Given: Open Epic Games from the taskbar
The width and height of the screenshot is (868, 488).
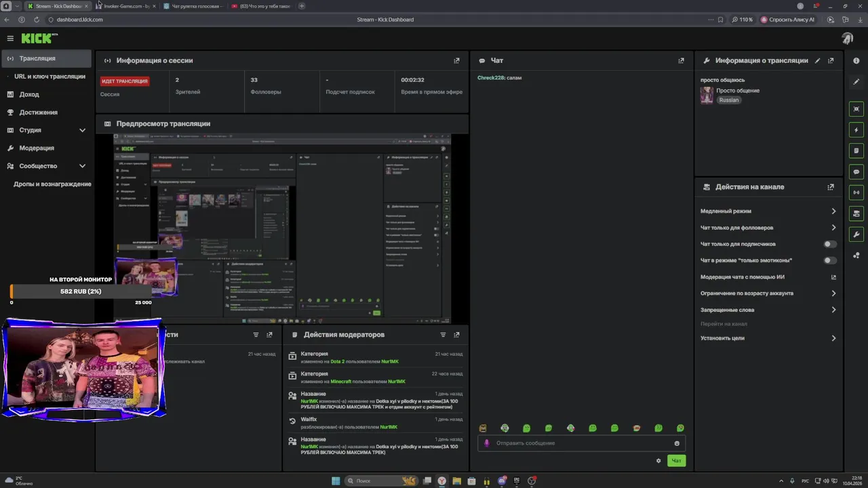Looking at the screenshot, I should click(x=516, y=481).
